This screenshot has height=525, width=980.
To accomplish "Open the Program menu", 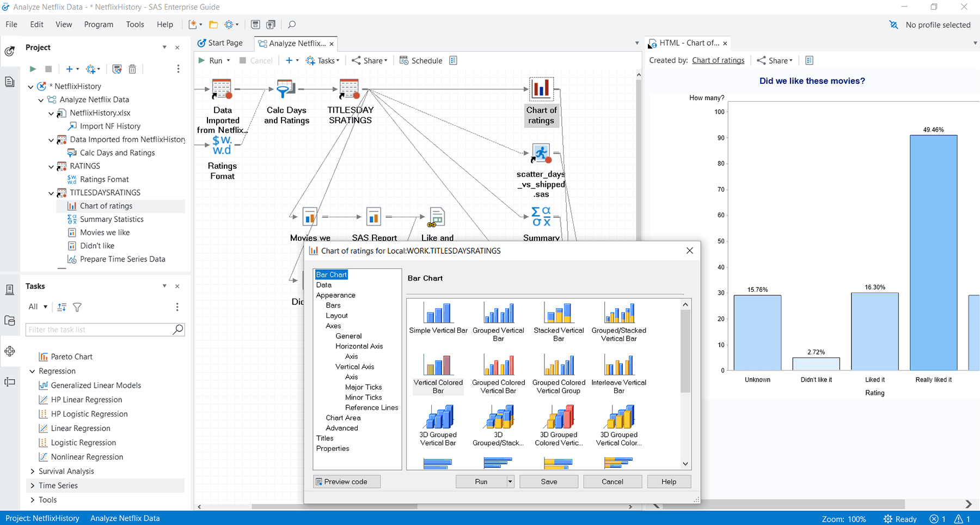I will (99, 25).
